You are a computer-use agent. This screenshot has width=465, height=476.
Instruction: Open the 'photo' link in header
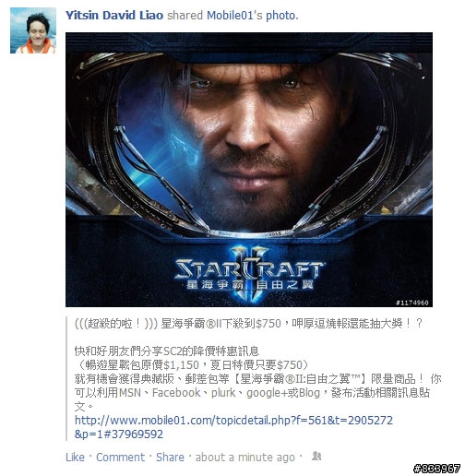(282, 16)
